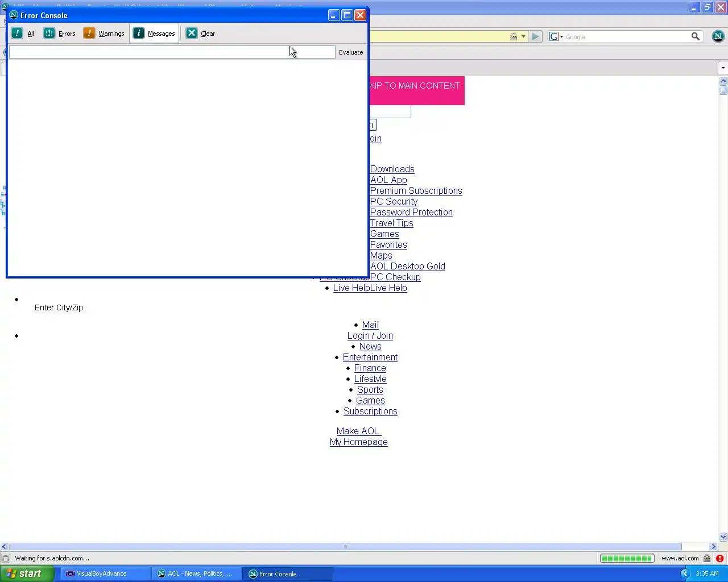
Task: Click the red error alert status icon
Action: [x=719, y=558]
